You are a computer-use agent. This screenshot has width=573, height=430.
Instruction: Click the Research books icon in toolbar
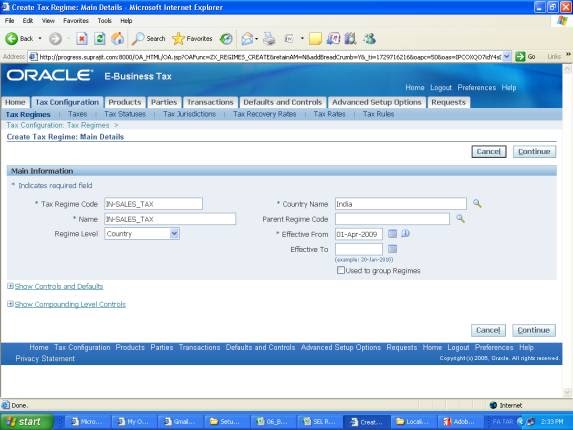350,38
